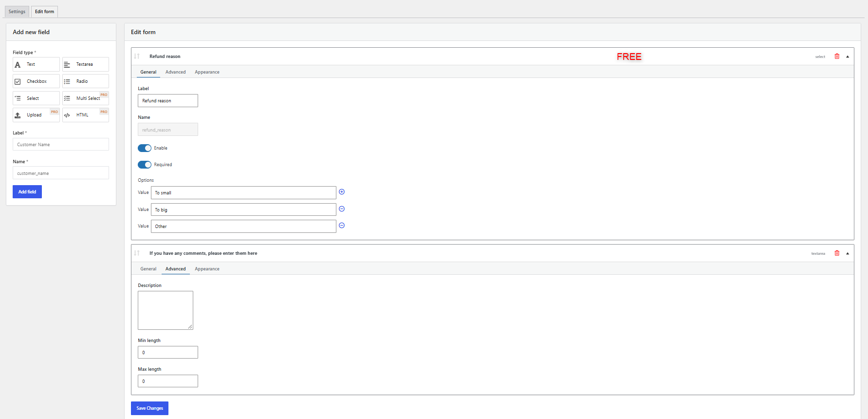Switch to the Settings tab
The image size is (868, 419).
(17, 12)
